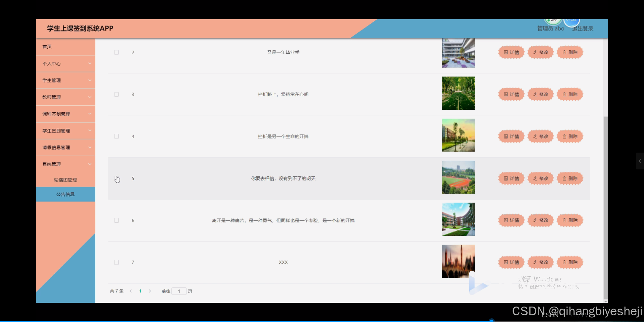Viewport: 644px width, 322px height.
Task: Open the 详情 icon for row 6
Action: coord(511,220)
